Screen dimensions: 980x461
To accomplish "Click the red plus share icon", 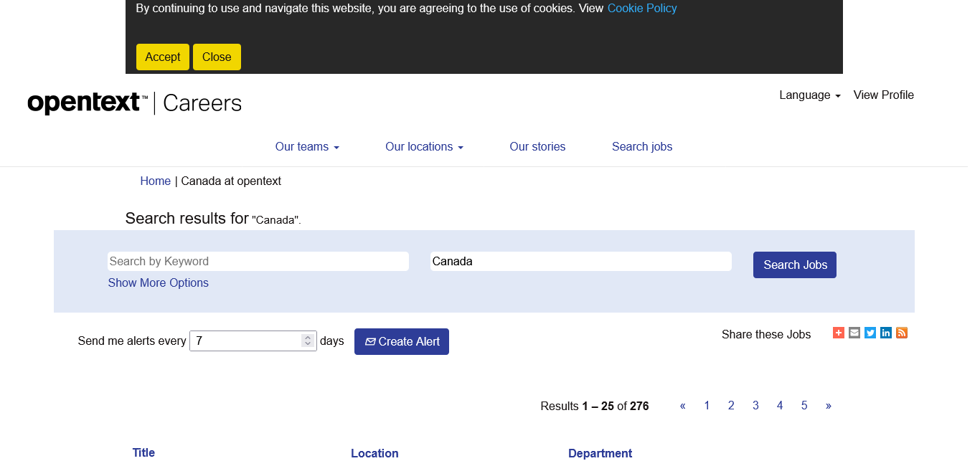I will coord(838,333).
